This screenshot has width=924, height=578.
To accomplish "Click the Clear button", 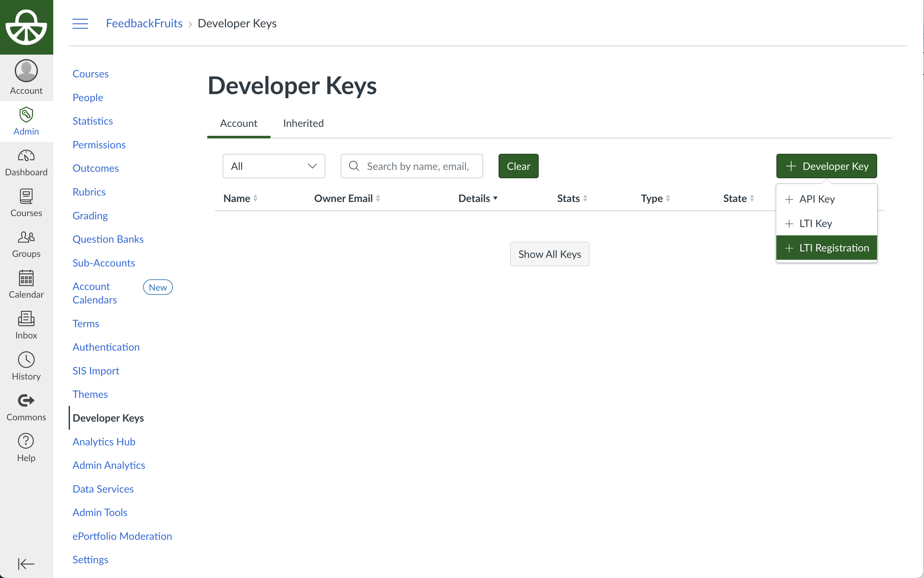I will [518, 166].
